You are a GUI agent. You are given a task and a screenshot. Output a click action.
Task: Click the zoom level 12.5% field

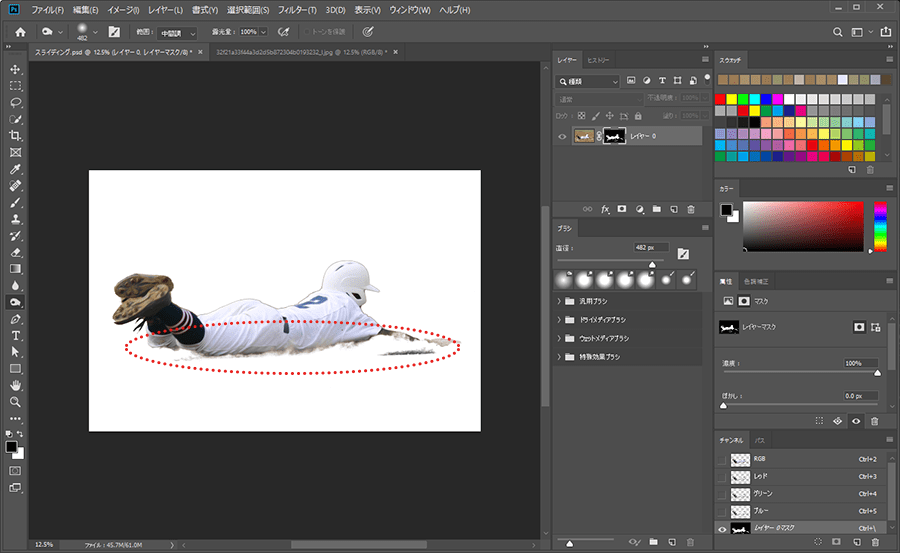pyautogui.click(x=44, y=544)
